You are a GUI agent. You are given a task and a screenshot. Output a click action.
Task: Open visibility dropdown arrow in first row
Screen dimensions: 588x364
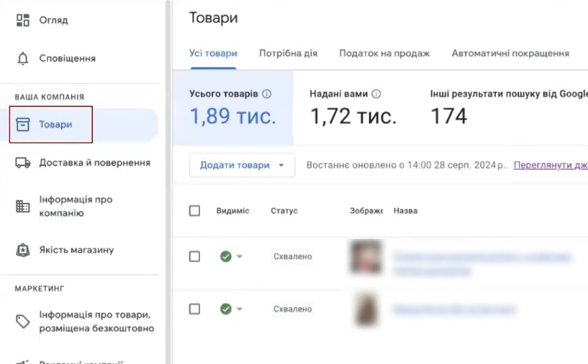click(240, 257)
